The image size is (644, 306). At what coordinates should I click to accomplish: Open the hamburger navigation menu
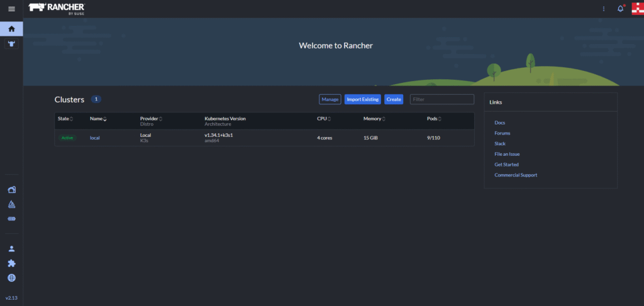[11, 9]
